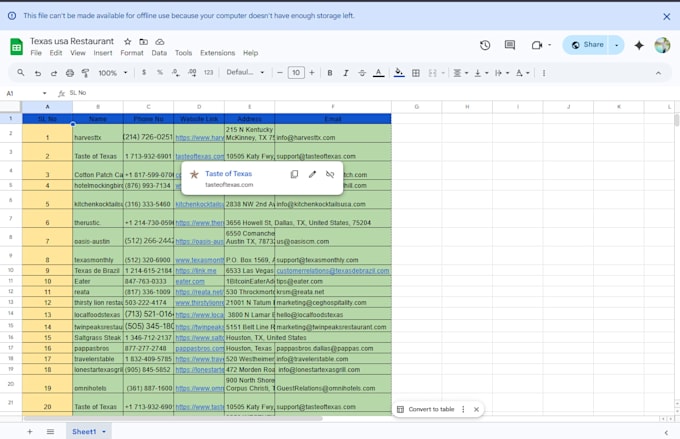Open the zoom 100% dropdown
This screenshot has height=439, width=680.
pos(112,73)
